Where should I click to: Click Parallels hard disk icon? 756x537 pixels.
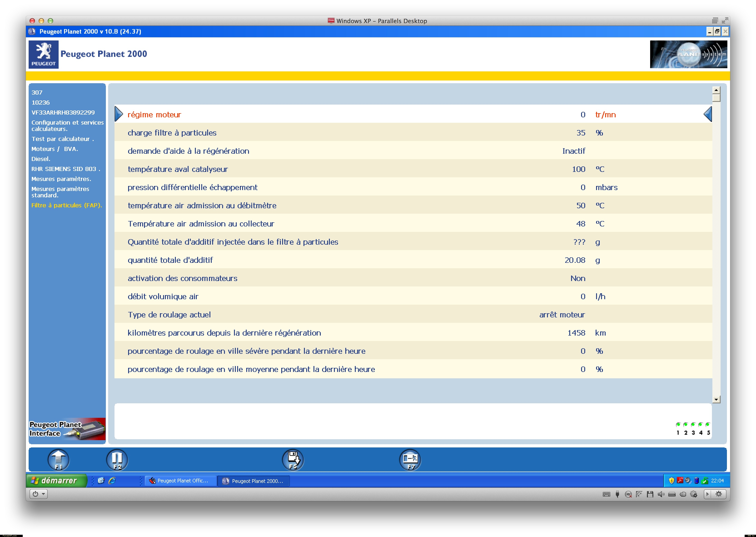click(x=672, y=494)
